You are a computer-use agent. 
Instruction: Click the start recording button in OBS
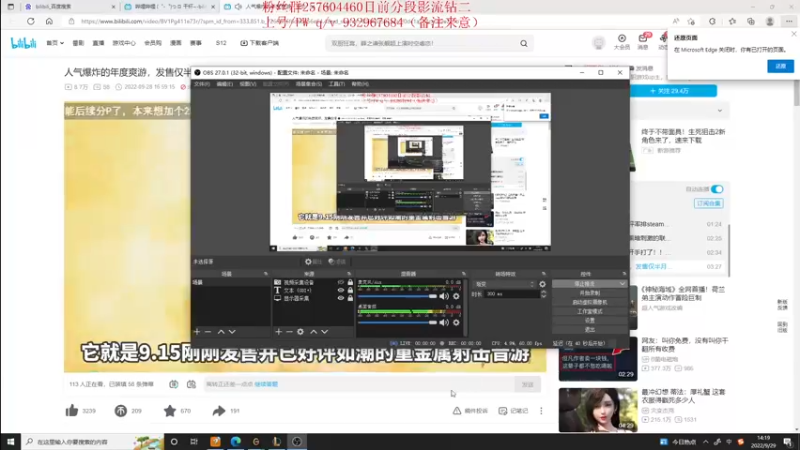(589, 293)
